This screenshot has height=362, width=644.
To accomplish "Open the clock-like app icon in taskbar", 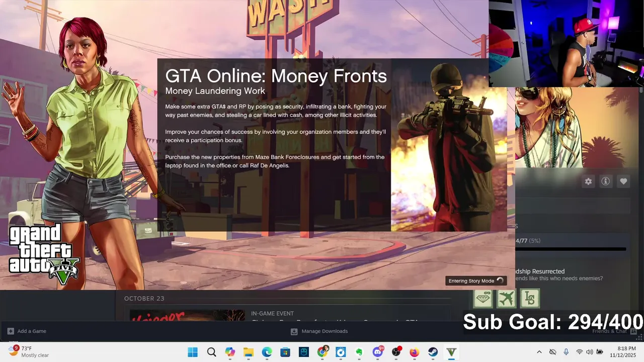I will pyautogui.click(x=341, y=352).
